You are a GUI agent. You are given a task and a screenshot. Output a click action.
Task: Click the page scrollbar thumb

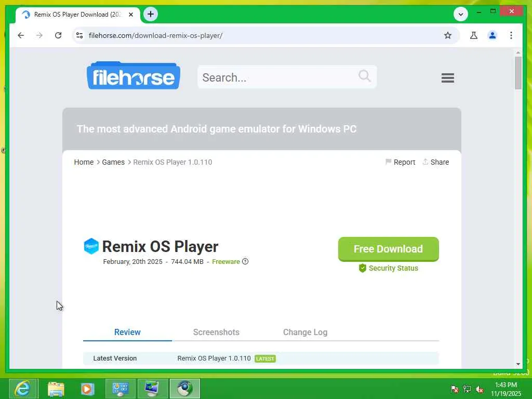pyautogui.click(x=518, y=73)
